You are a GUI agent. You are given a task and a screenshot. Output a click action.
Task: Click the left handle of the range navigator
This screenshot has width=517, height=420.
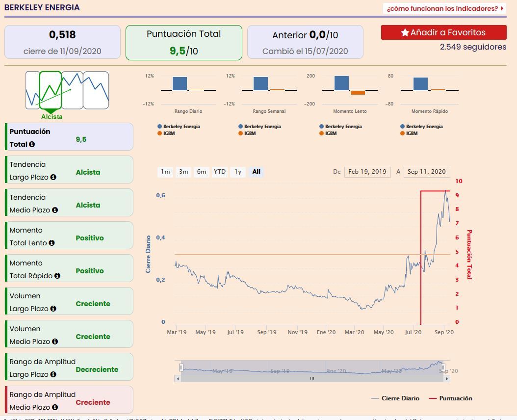coord(181,367)
